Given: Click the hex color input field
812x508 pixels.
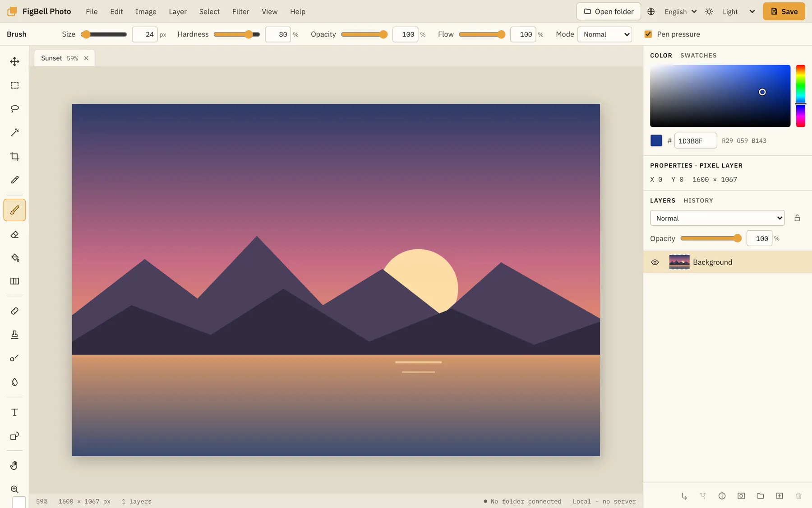Looking at the screenshot, I should click(696, 141).
